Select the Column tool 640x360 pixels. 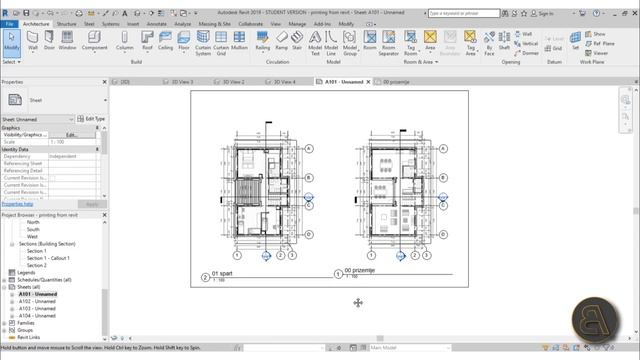click(x=124, y=42)
